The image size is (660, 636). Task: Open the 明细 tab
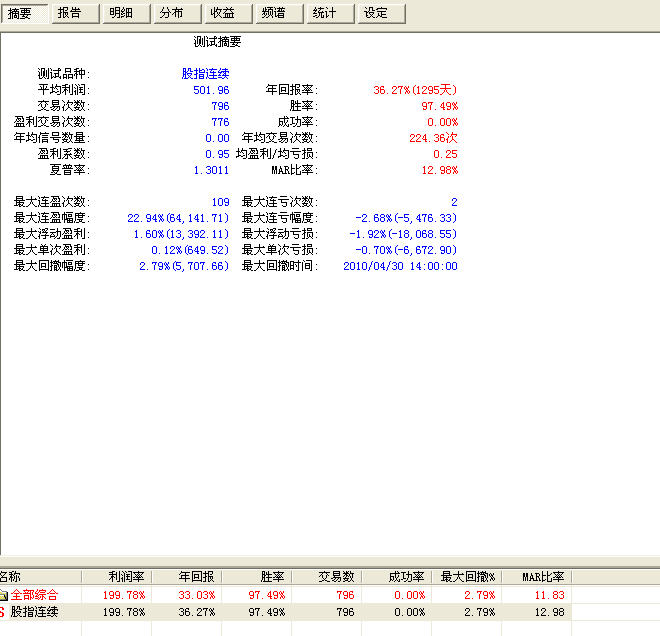click(x=126, y=13)
